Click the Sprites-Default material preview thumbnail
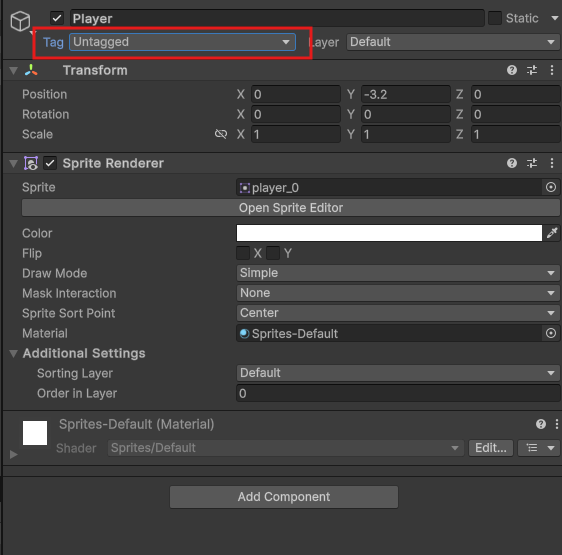Screen dimensions: 562x555 click(35, 433)
